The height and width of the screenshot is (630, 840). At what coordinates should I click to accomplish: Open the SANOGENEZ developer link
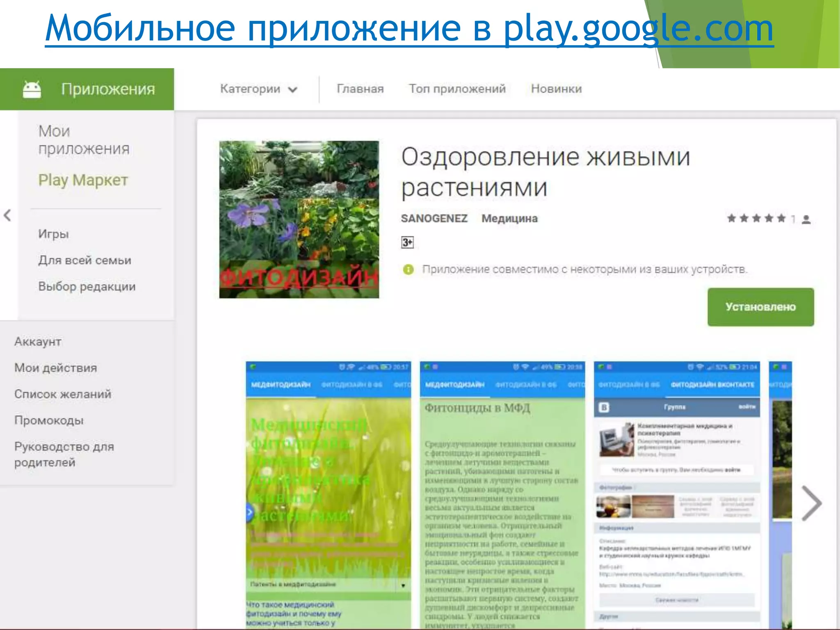pos(434,219)
